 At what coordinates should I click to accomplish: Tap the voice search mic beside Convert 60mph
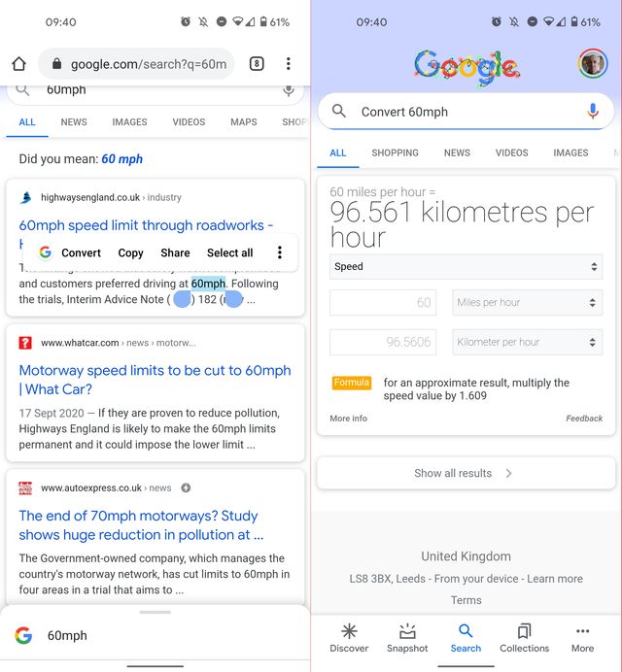click(x=593, y=112)
